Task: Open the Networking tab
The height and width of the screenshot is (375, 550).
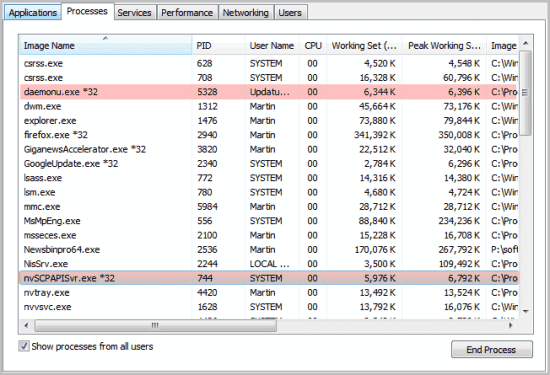Action: click(246, 13)
